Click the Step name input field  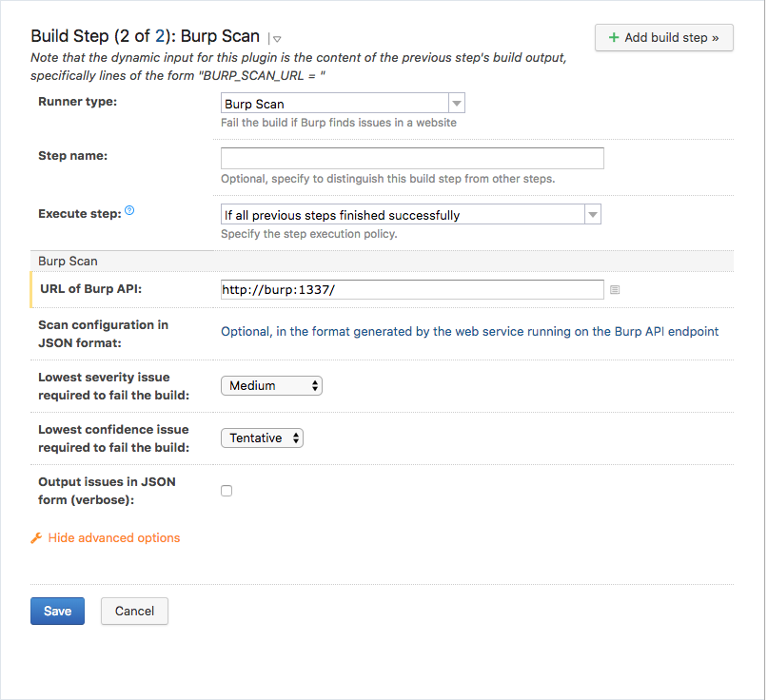pyautogui.click(x=412, y=158)
